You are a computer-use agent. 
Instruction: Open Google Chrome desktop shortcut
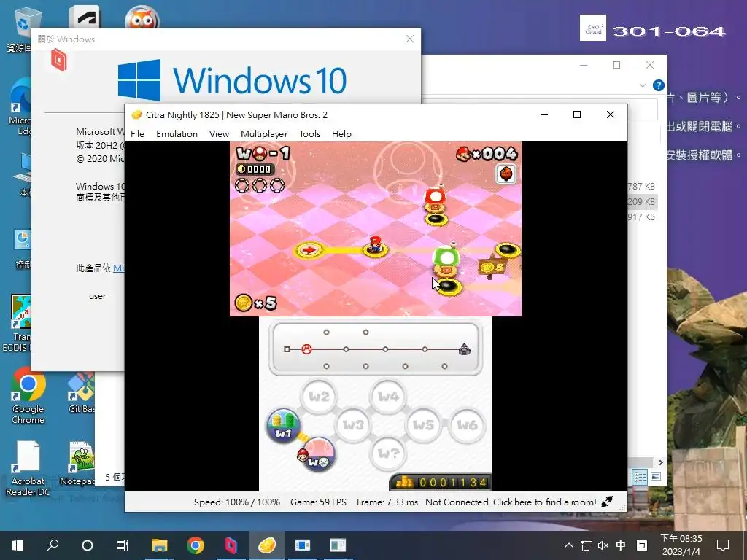[28, 397]
